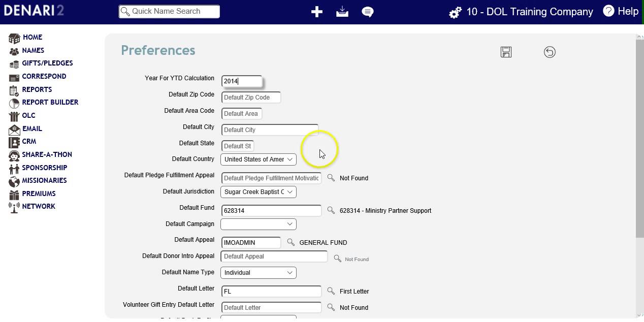
Task: Open the REPORT BUILDER menu item
Action: (x=50, y=102)
